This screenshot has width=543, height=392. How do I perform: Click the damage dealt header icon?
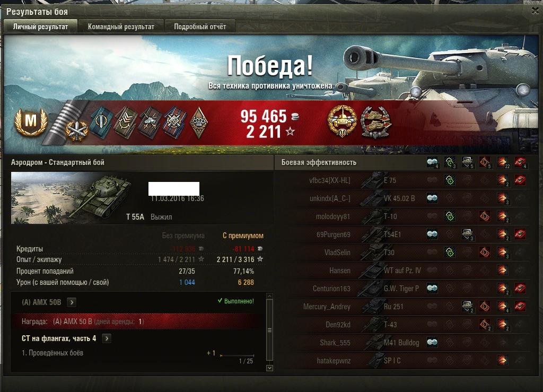click(x=503, y=162)
